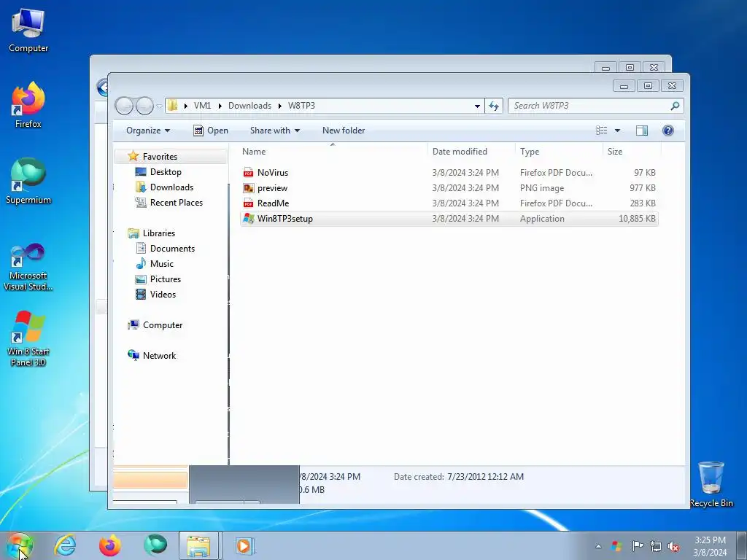
Task: Open the Supermium desktop shortcut
Action: pos(28,181)
